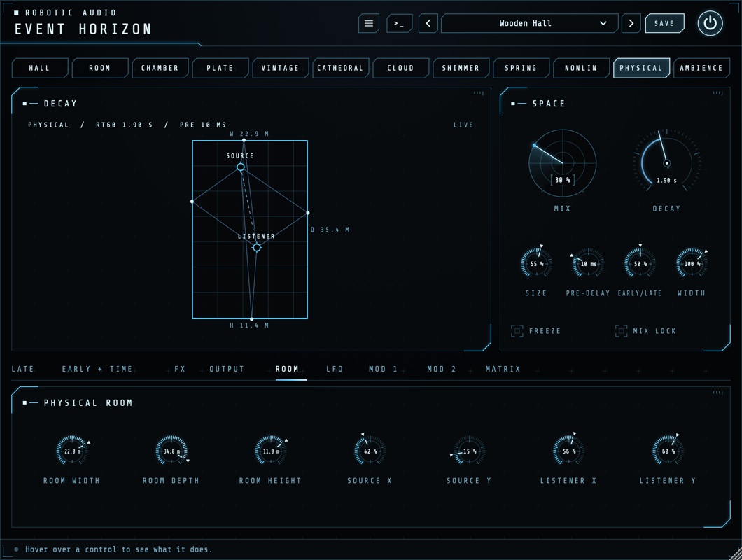Viewport: 742px width, 560px height.
Task: Click the W 22.9 M width label
Action: (x=249, y=134)
